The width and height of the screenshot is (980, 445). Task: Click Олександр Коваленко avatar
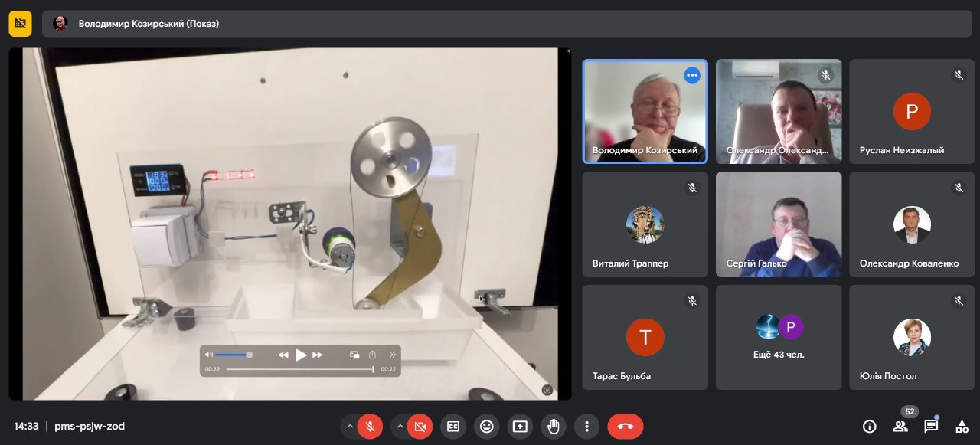coord(912,224)
